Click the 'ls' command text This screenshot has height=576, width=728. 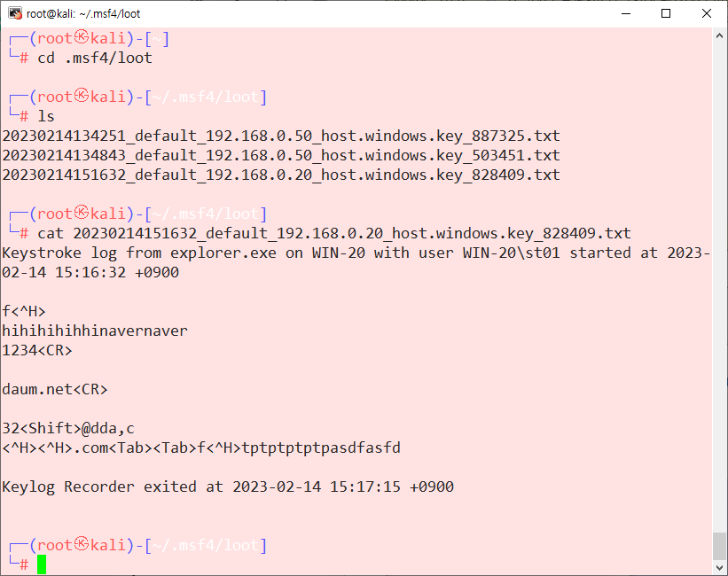(x=46, y=116)
